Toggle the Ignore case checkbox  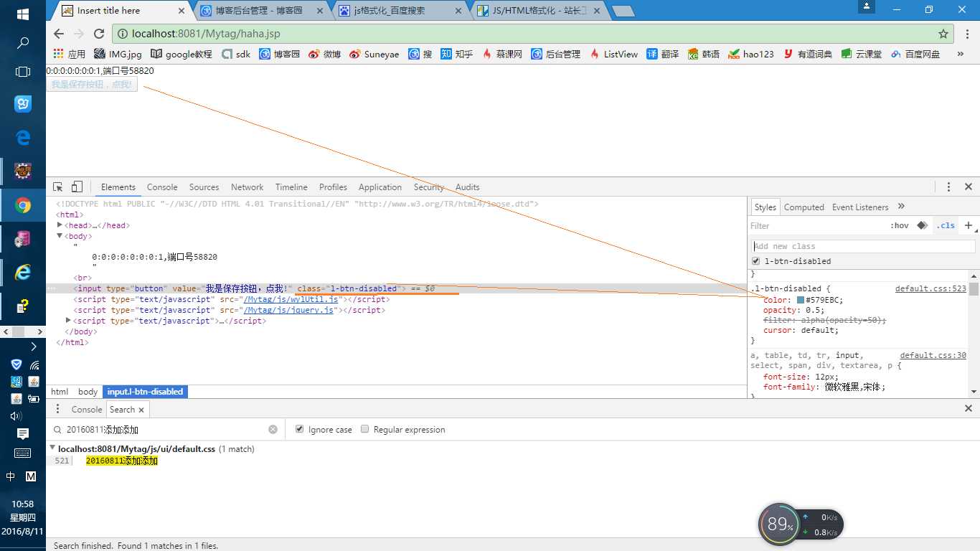pyautogui.click(x=300, y=429)
